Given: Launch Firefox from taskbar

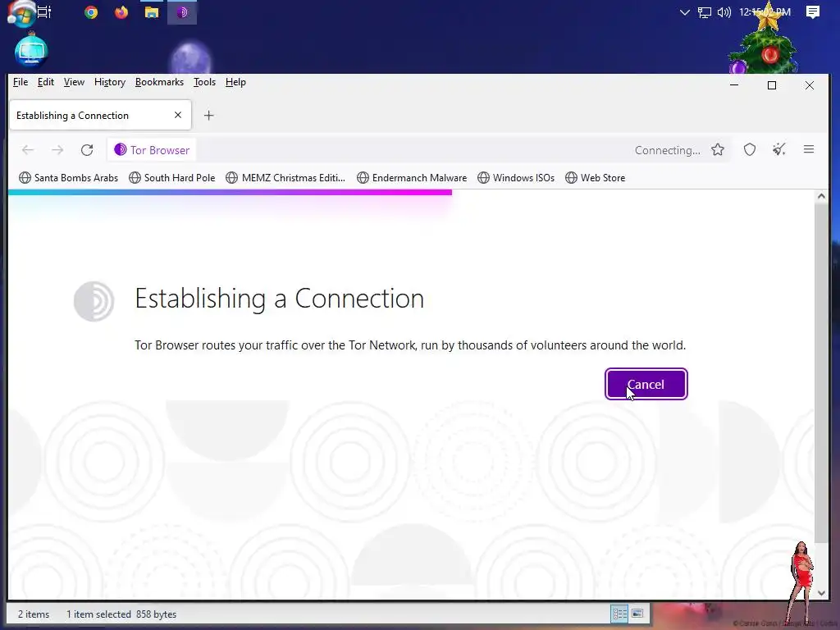Looking at the screenshot, I should tap(121, 12).
